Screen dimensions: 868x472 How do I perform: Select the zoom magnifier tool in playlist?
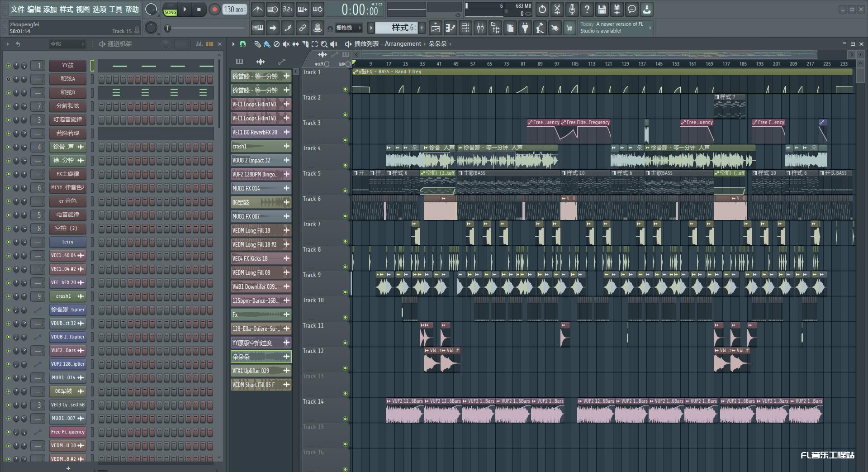tap(324, 44)
